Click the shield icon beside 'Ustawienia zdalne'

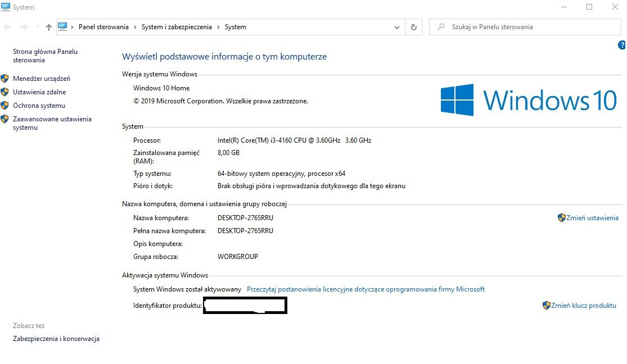point(5,92)
